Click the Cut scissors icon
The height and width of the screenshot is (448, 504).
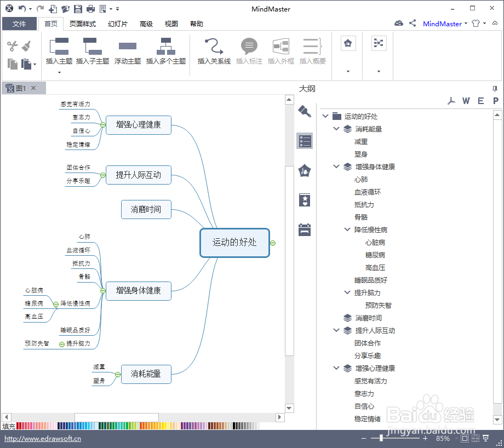[x=12, y=46]
